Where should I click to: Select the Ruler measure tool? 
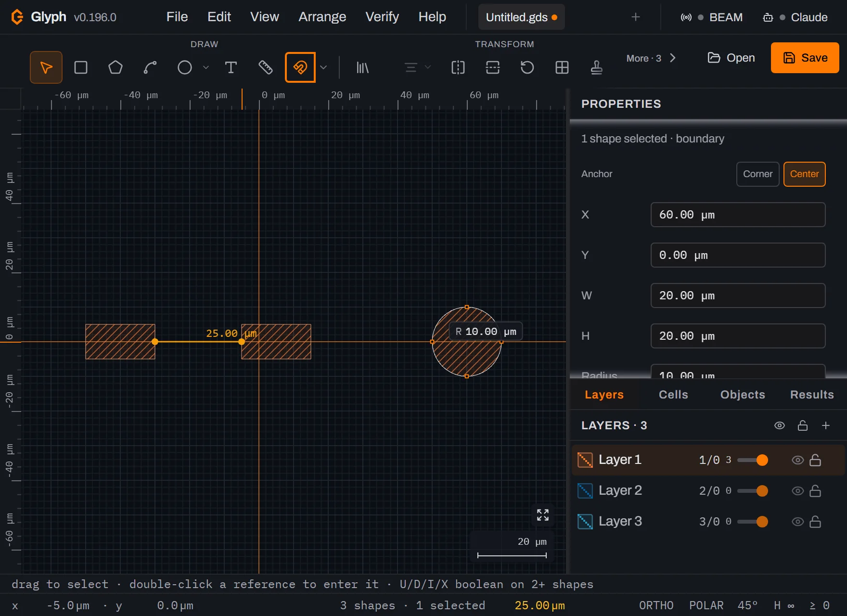[266, 67]
